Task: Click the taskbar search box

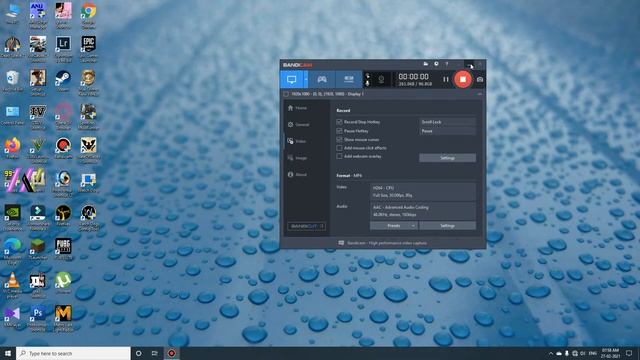Action: pos(73,353)
